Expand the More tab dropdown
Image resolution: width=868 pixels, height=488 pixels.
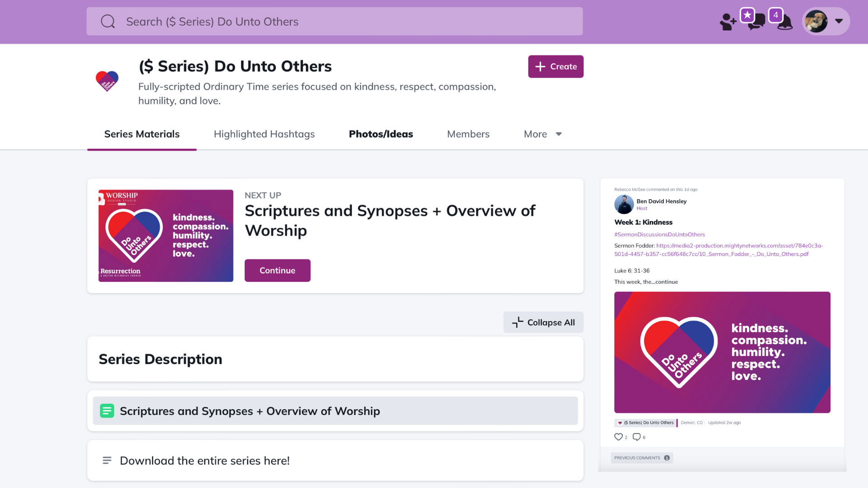point(543,134)
